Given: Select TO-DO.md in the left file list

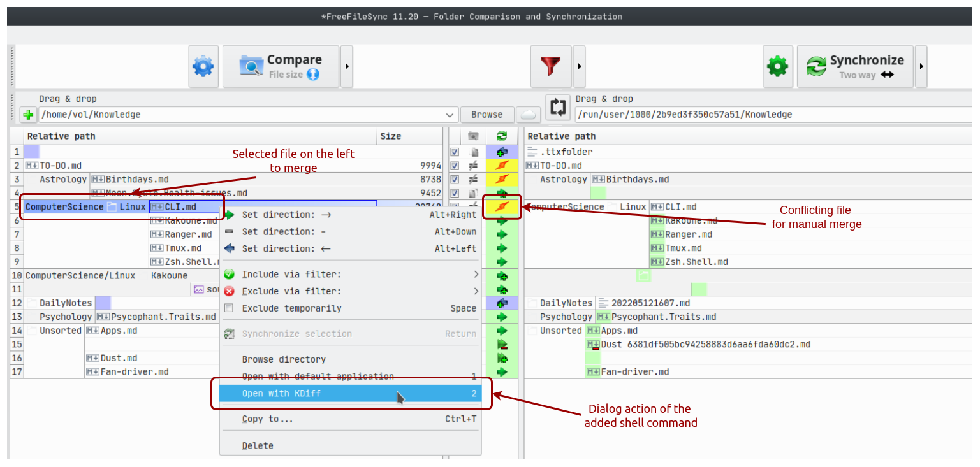Looking at the screenshot, I should click(x=61, y=166).
